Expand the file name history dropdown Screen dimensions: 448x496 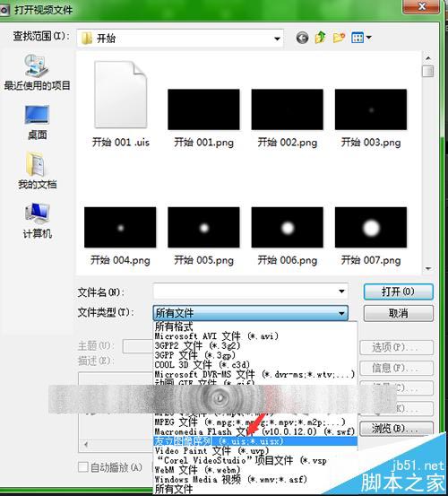click(341, 291)
